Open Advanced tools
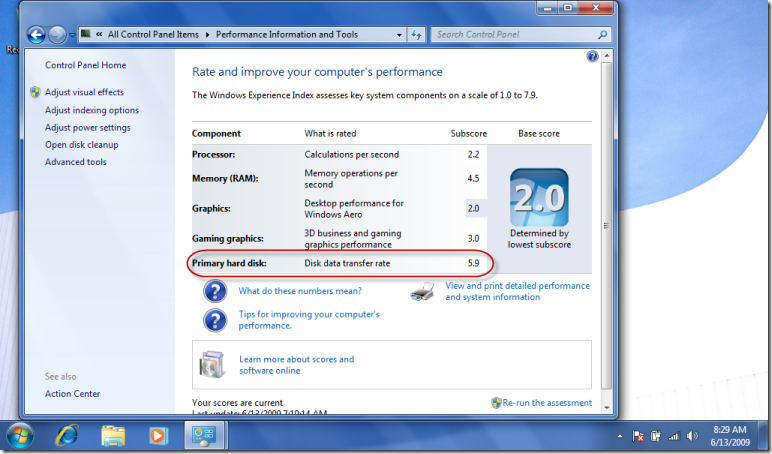 (75, 162)
